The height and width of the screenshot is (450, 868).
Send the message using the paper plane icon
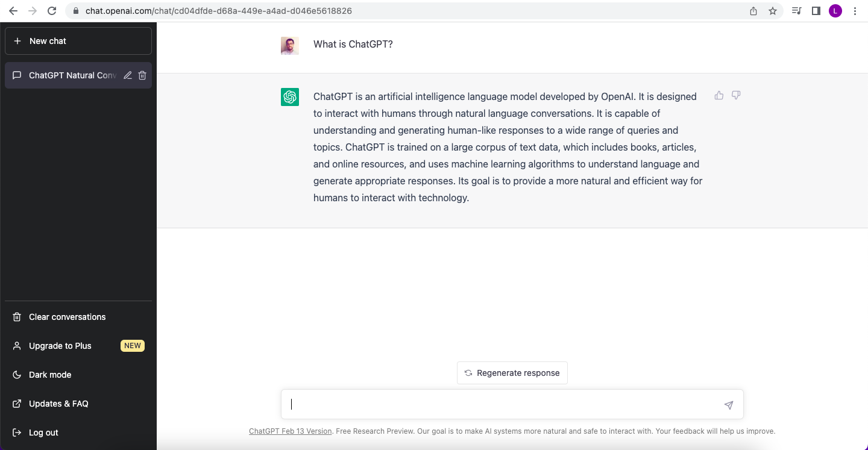[x=729, y=405]
